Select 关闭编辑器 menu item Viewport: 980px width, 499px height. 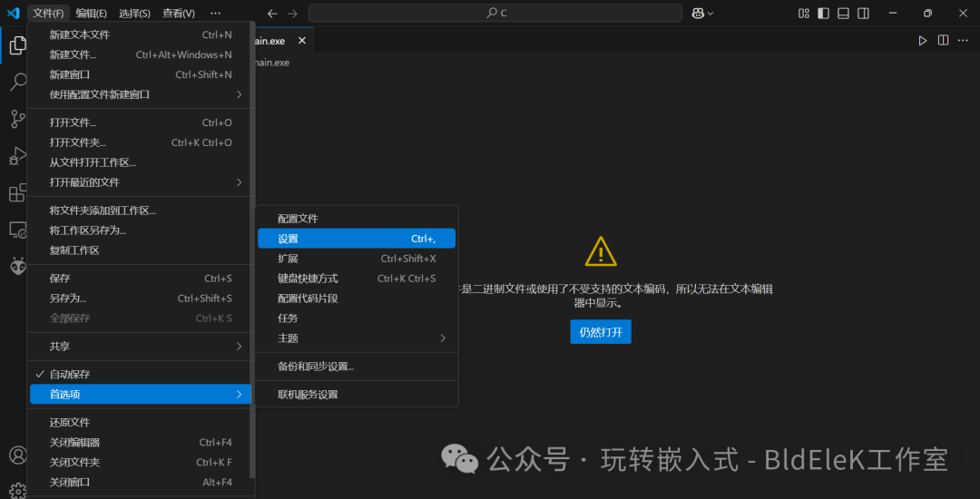[141, 442]
